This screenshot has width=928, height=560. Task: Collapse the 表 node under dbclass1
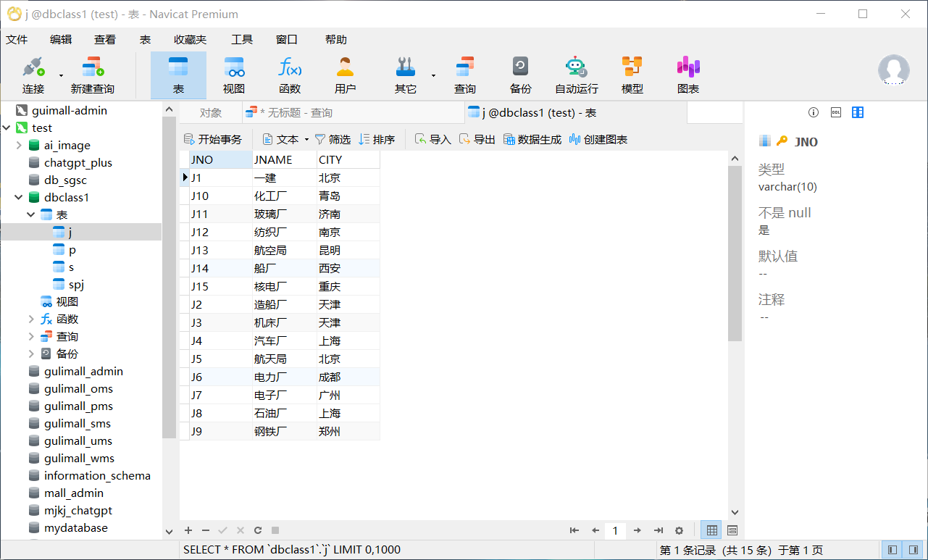pyautogui.click(x=30, y=214)
